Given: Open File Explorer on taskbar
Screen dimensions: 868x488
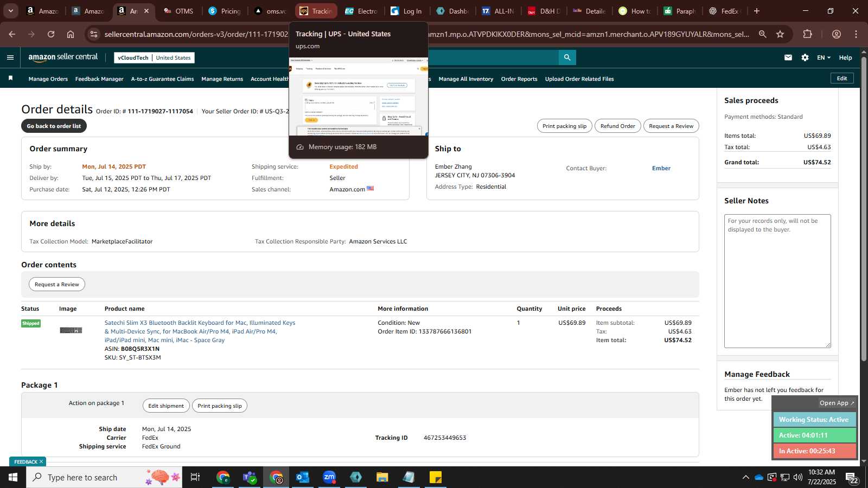Looking at the screenshot, I should [382, 477].
